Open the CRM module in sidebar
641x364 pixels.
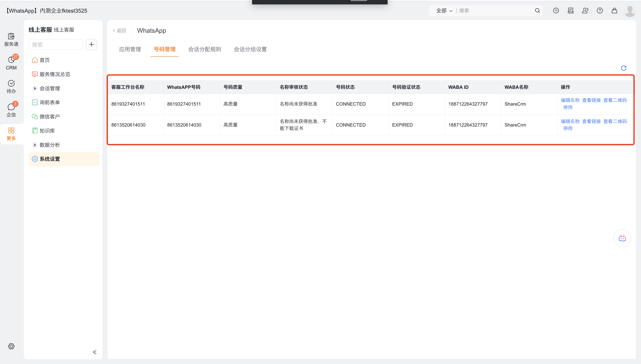[x=11, y=62]
